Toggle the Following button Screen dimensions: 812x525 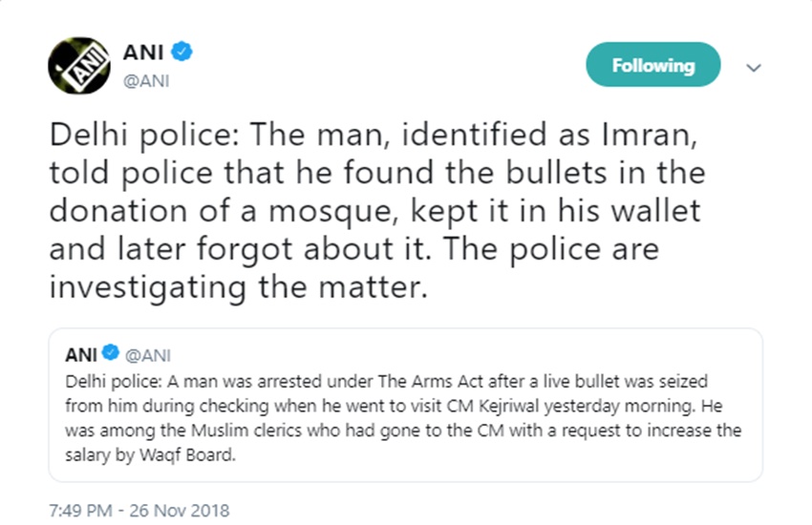(652, 66)
